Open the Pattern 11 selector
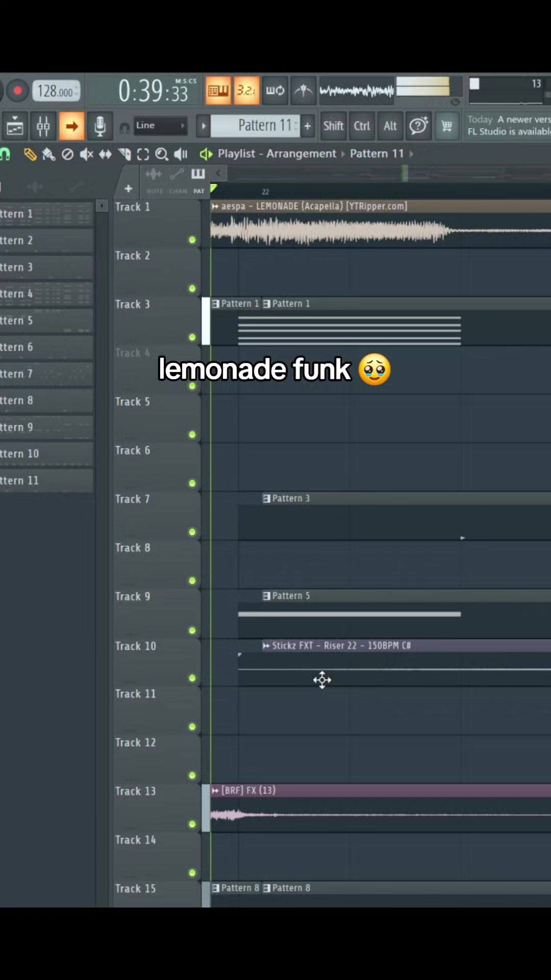 coord(255,126)
